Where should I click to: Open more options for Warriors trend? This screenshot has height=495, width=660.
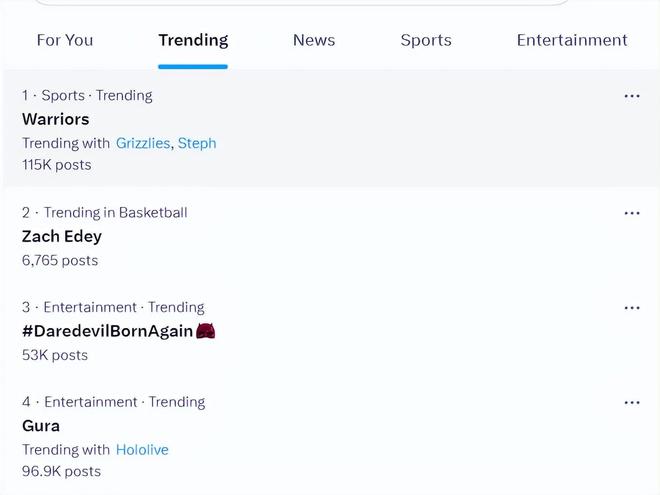[x=632, y=96]
